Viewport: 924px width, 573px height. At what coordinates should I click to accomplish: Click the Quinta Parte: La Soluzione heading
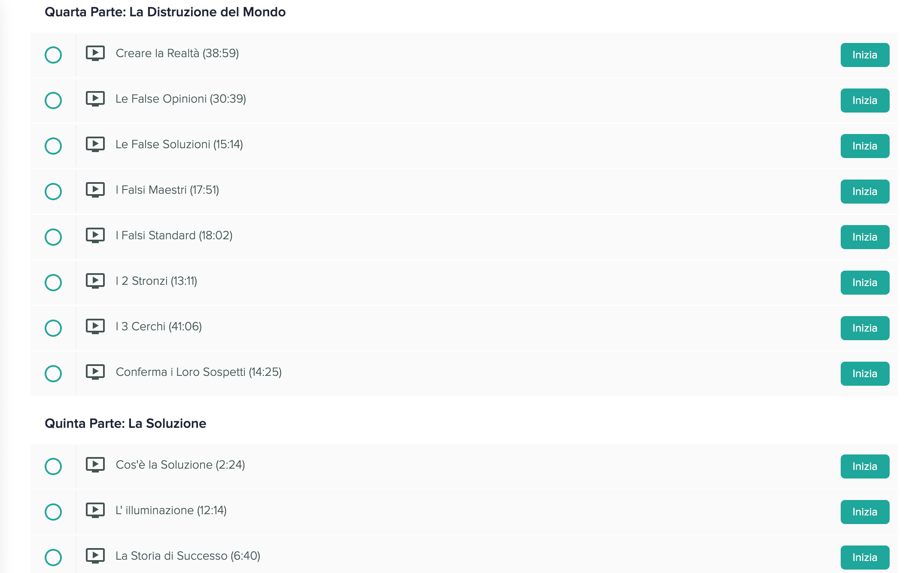pos(125,424)
